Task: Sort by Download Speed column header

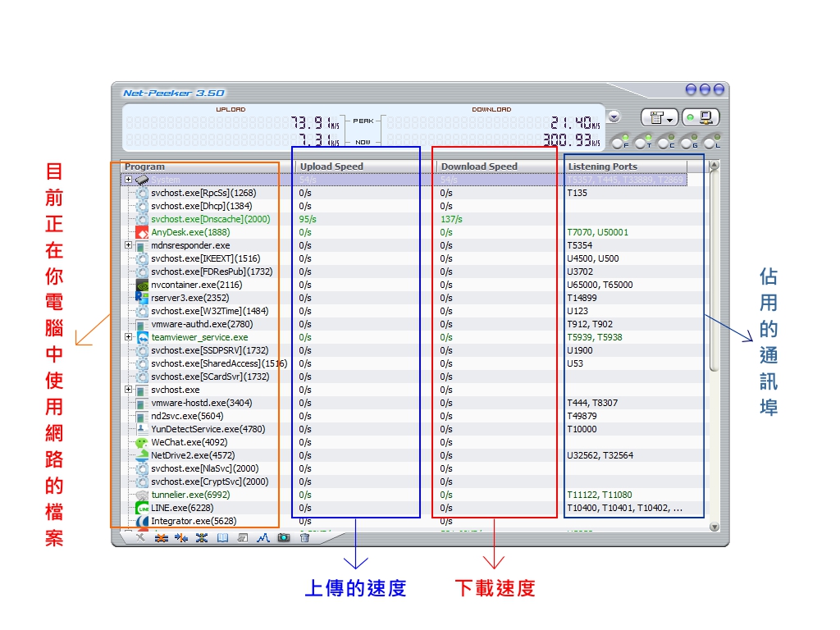Action: tap(500, 167)
